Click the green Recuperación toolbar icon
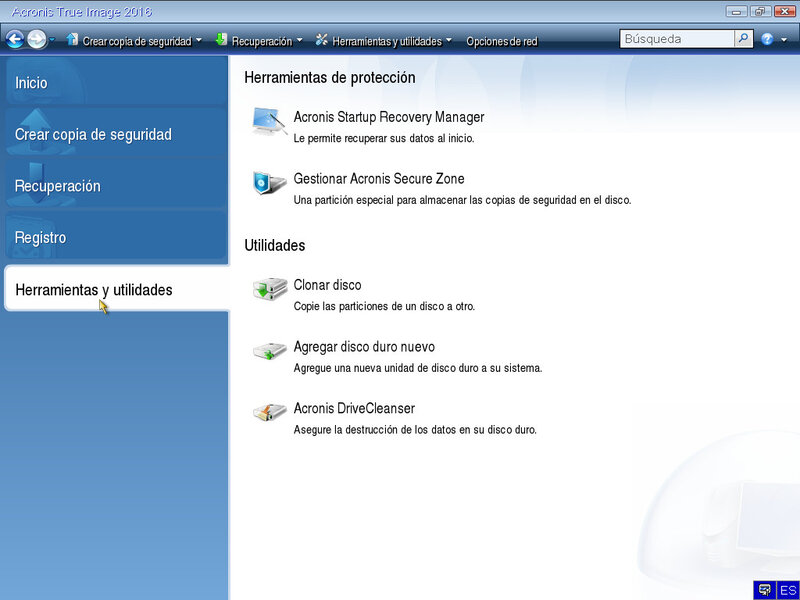The image size is (800, 600). click(x=221, y=39)
